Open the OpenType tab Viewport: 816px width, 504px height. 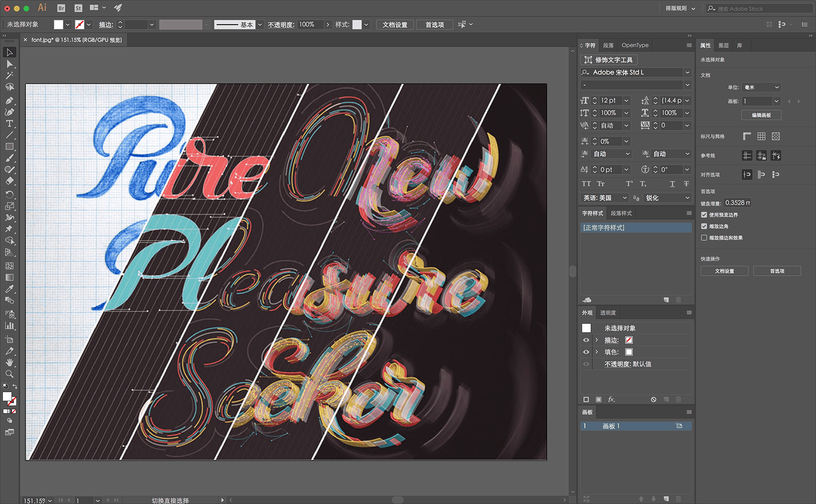tap(635, 45)
